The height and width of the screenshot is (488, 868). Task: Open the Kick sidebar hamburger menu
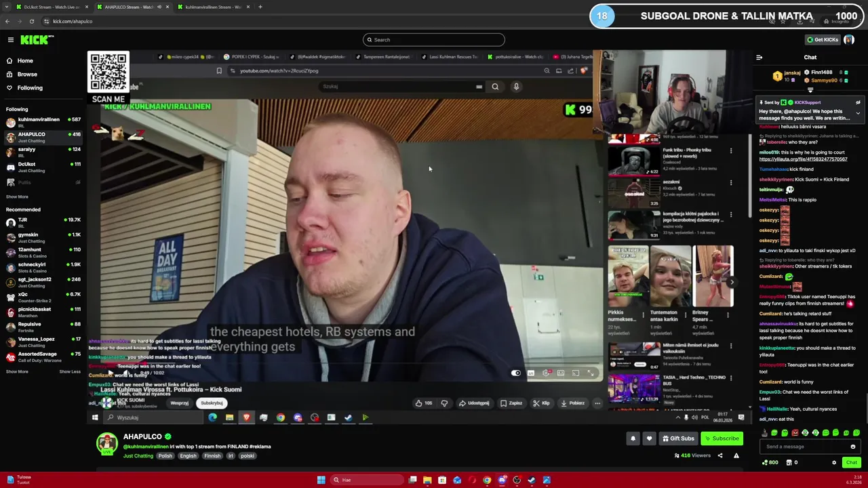coord(11,40)
